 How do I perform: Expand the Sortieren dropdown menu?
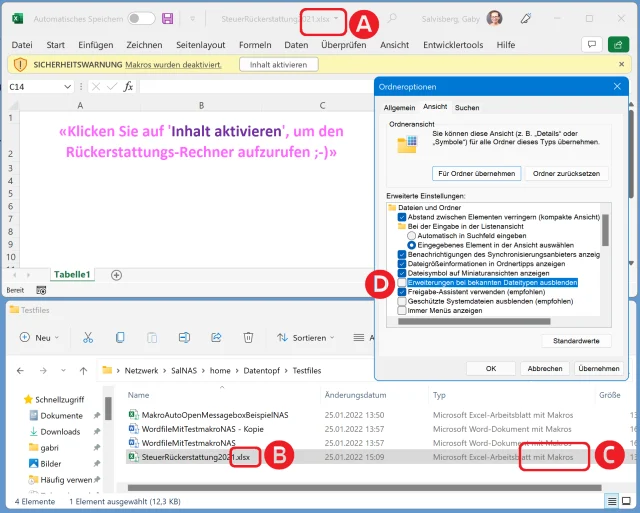(x=307, y=338)
